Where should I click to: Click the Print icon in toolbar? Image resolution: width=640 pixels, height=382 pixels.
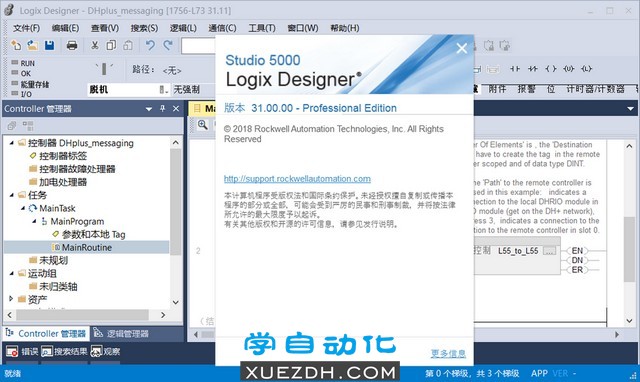[x=72, y=45]
